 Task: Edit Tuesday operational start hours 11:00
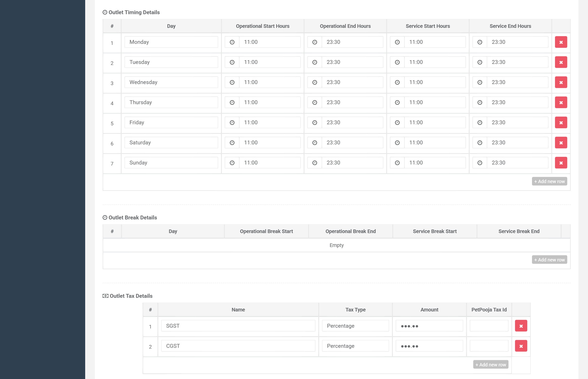click(x=270, y=62)
